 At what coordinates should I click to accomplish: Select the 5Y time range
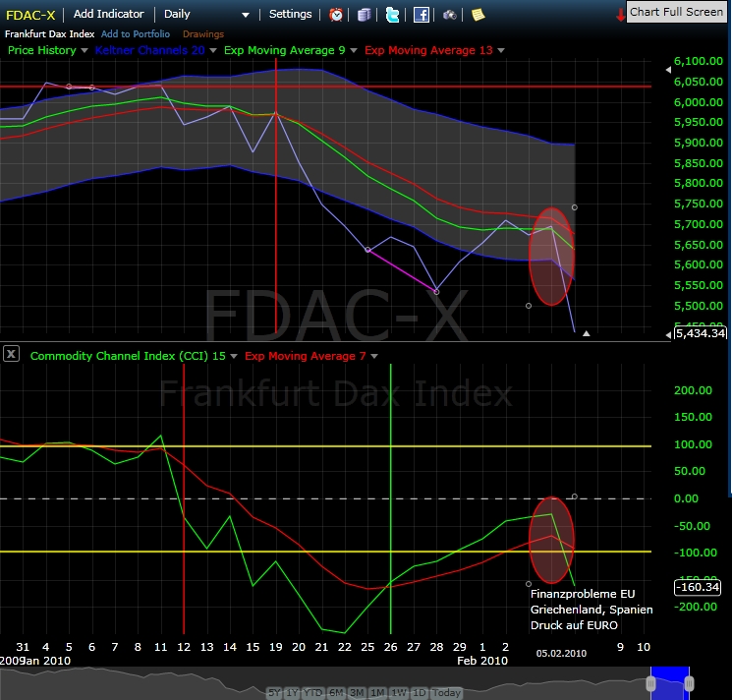[x=274, y=692]
